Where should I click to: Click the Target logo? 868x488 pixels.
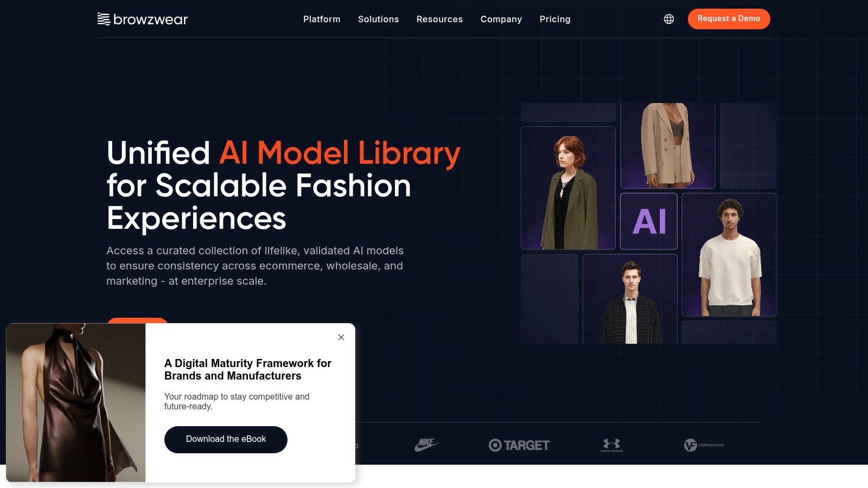(519, 445)
